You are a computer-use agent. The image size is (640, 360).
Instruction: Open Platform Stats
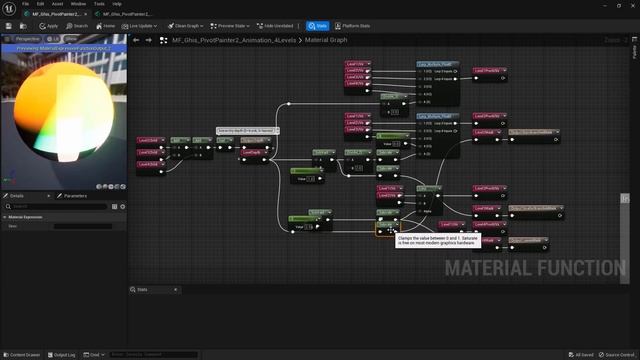(x=352, y=26)
